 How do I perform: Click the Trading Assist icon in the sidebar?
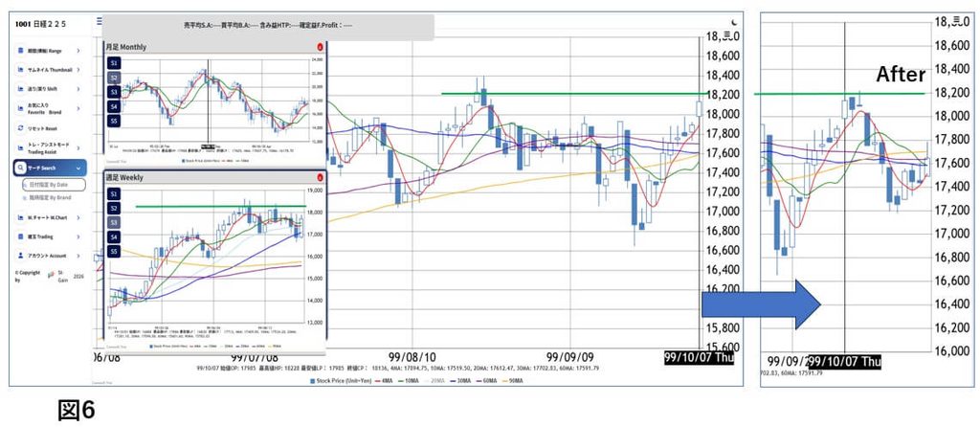coord(21,148)
